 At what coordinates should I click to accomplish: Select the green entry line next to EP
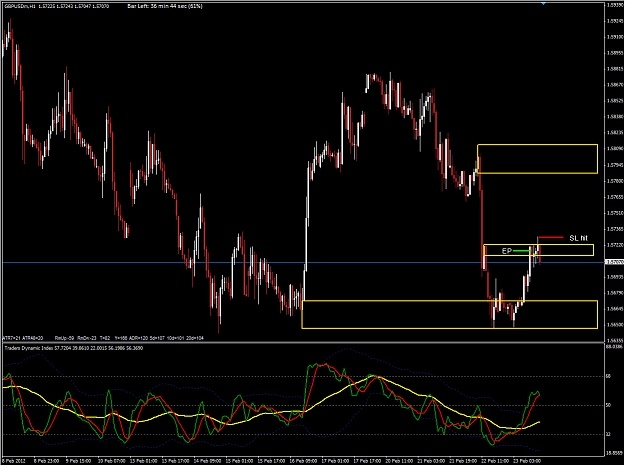(521, 251)
